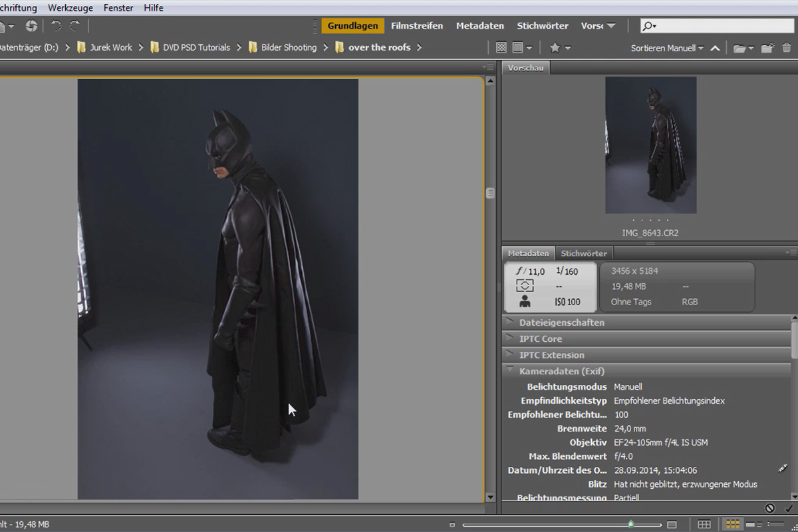Viewport: 798px width, 532px height.
Task: Select the Vorschau panel tab
Action: (525, 68)
